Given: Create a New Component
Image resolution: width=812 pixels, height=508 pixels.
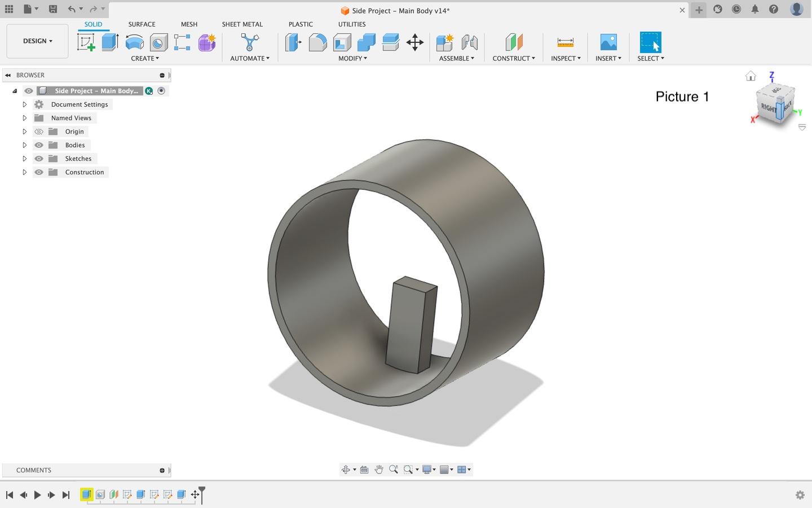Looking at the screenshot, I should [x=444, y=42].
